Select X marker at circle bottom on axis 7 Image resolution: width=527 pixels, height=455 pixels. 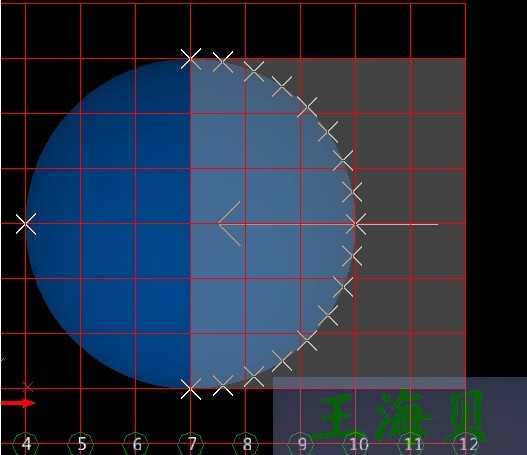[x=191, y=389]
